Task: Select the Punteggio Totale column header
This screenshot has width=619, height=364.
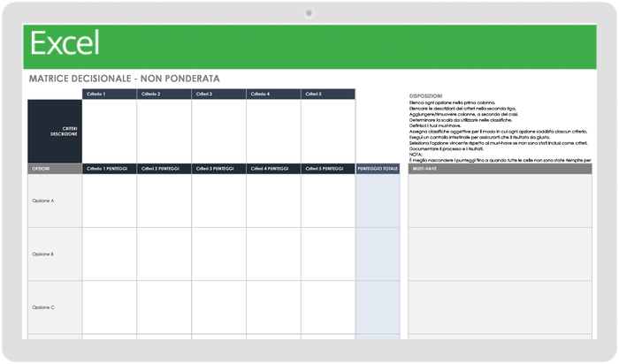Action: [x=378, y=168]
